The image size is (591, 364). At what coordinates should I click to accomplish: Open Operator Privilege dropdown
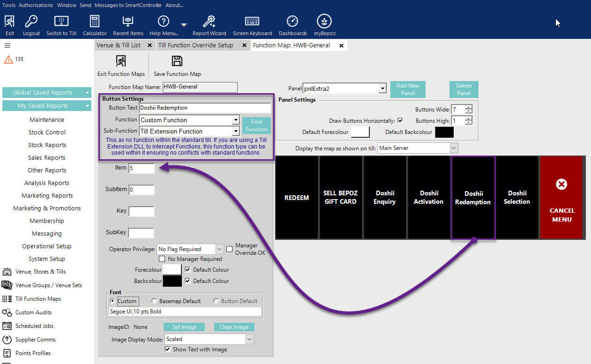coord(219,249)
